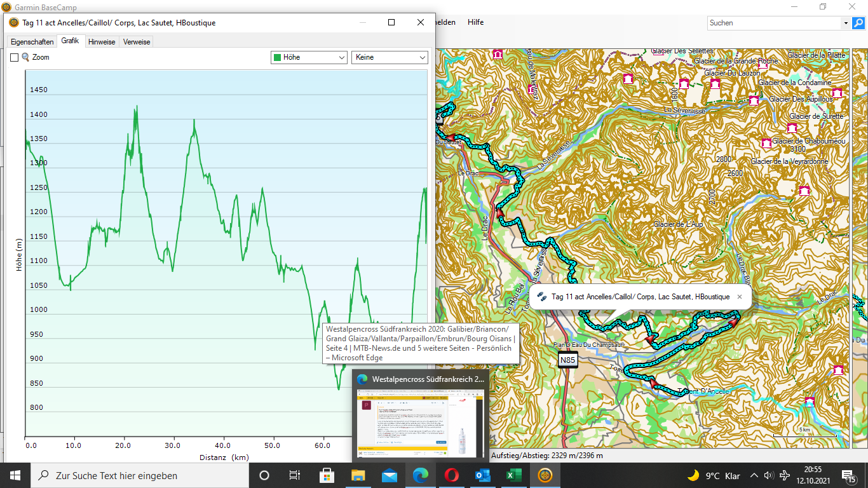Open the notification center
Screen dimensions: 868x488
[850, 475]
